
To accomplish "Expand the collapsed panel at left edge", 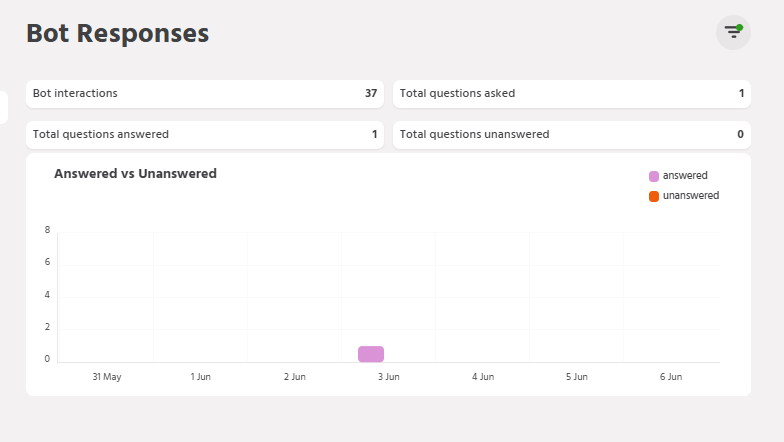I will point(3,108).
